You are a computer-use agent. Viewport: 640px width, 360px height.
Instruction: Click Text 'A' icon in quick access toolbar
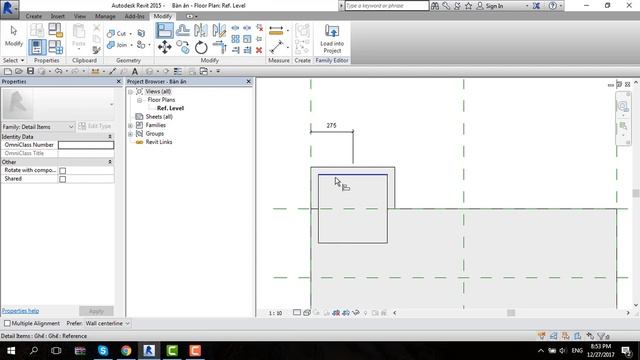(x=135, y=71)
